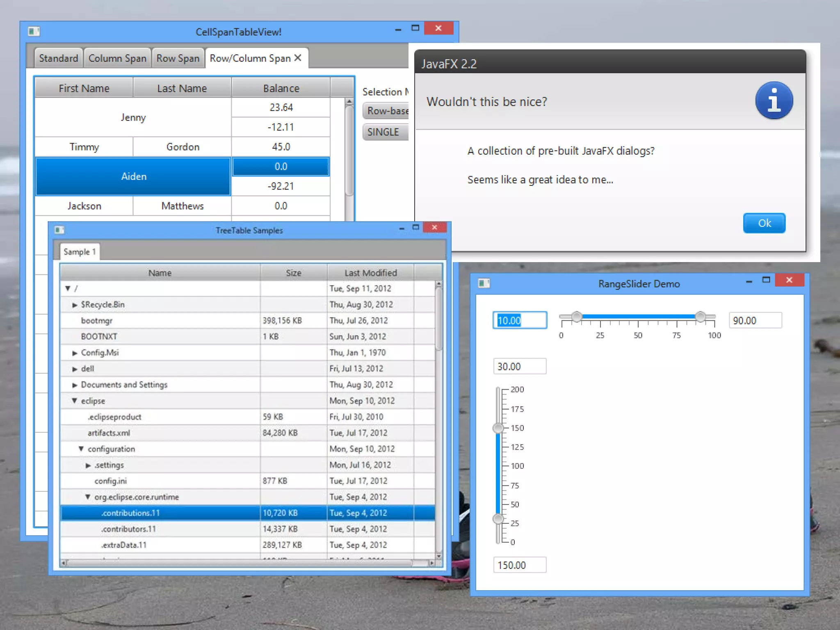This screenshot has height=630, width=840.
Task: Click the horizontal slider's high thumb near 90
Action: [700, 316]
